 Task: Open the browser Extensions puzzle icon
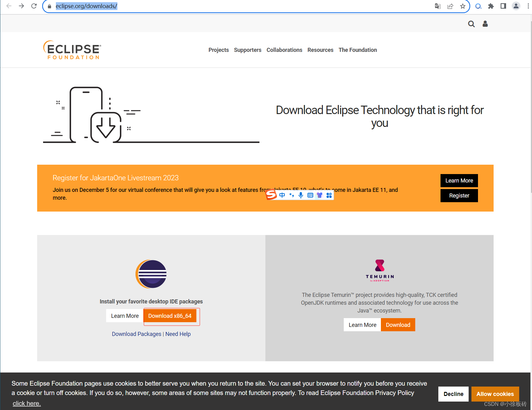(491, 6)
